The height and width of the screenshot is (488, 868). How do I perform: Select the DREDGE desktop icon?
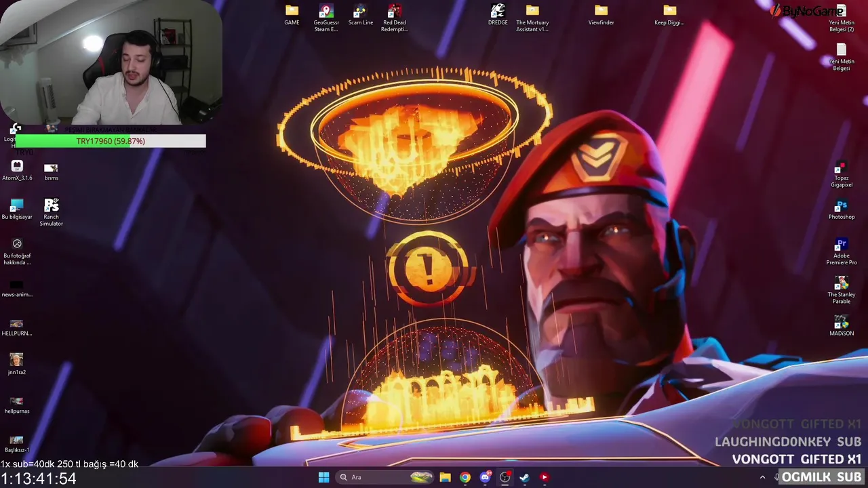(498, 15)
